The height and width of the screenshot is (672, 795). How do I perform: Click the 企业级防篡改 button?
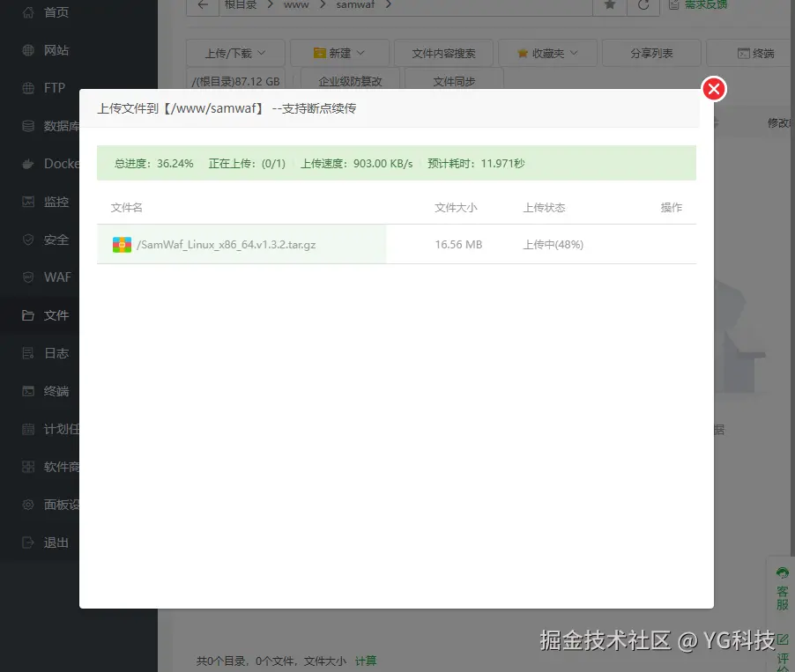click(x=350, y=81)
